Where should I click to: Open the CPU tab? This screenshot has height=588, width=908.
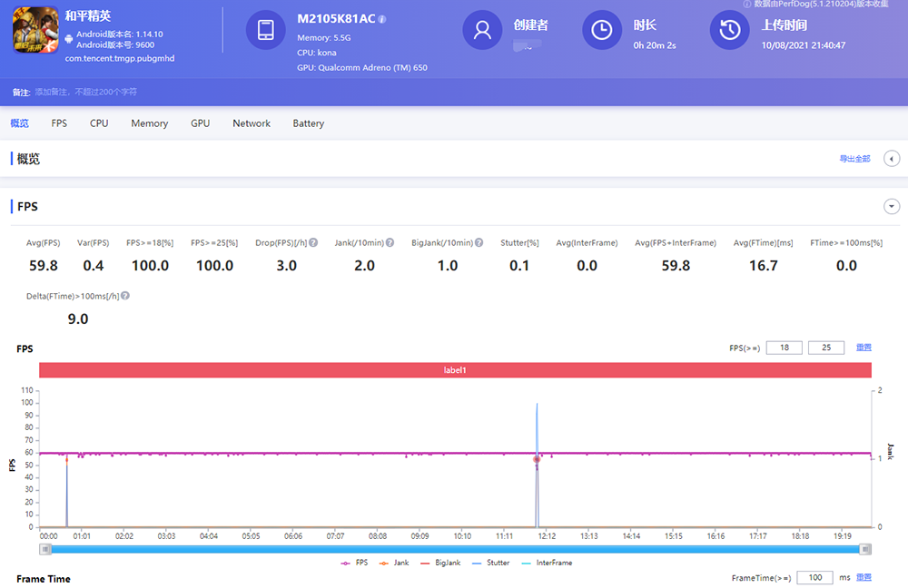[x=99, y=123]
